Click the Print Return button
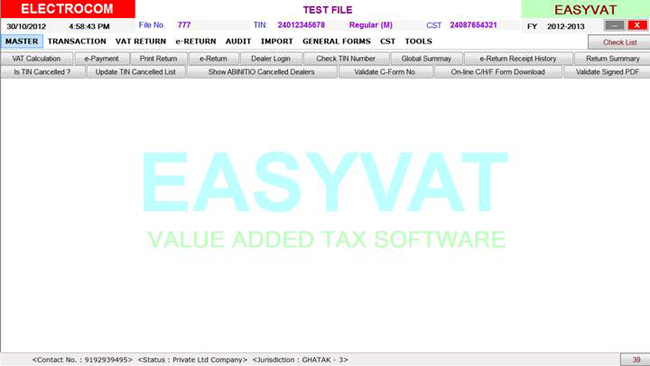The width and height of the screenshot is (650, 366). [x=158, y=58]
